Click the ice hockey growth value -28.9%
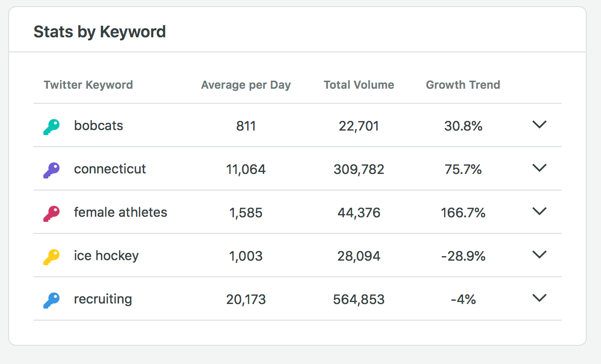 point(463,256)
